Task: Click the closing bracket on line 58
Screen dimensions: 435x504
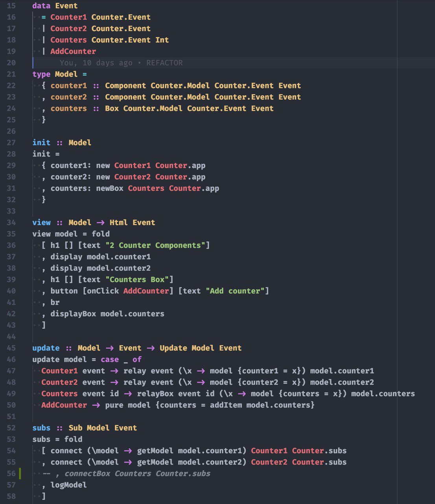Action: 44,497
